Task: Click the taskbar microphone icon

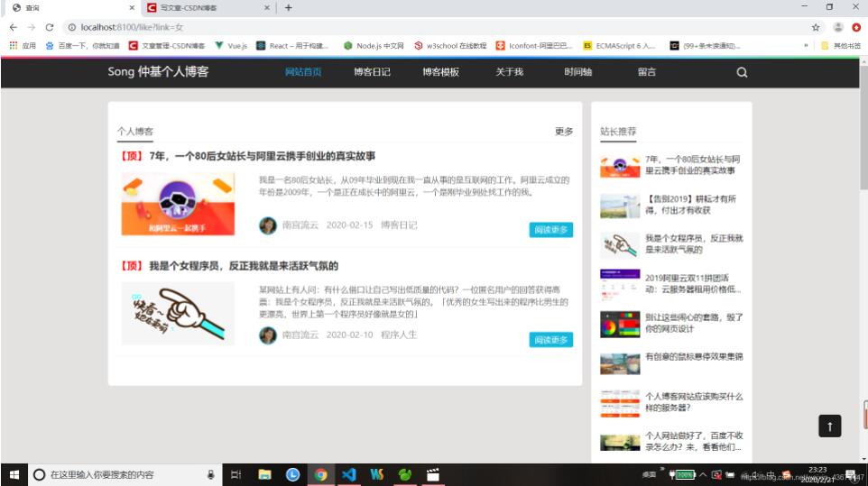Action: (x=210, y=474)
